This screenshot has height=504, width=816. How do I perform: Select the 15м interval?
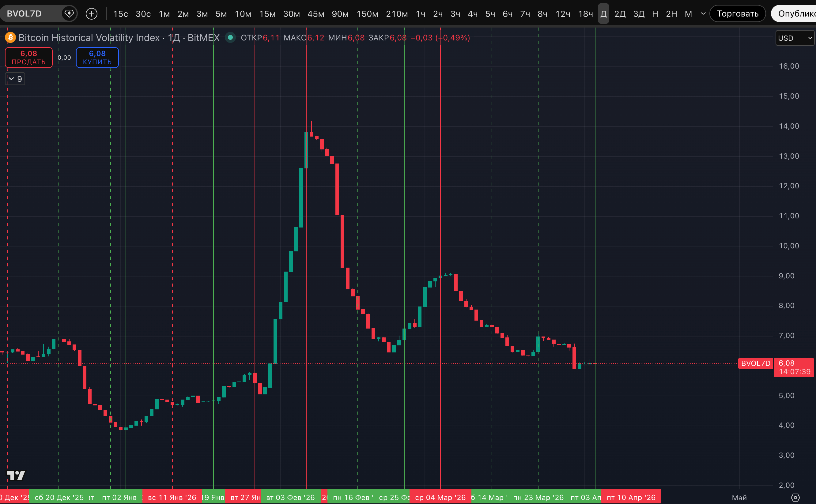pos(267,14)
